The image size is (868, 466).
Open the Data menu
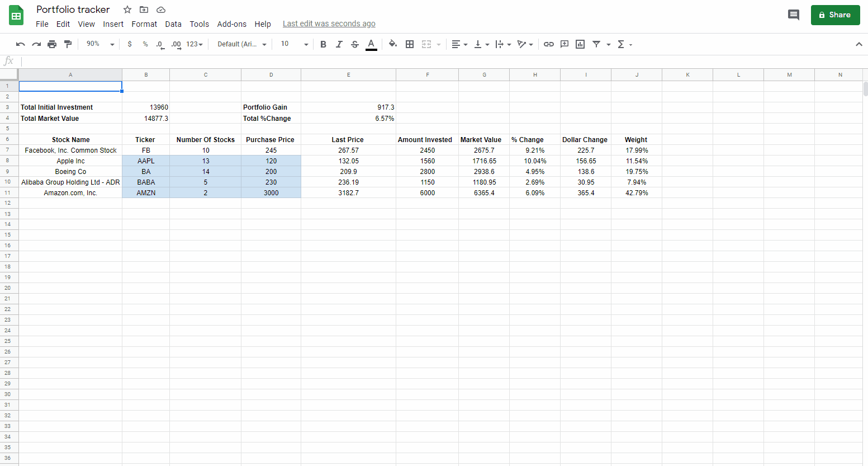(x=173, y=24)
